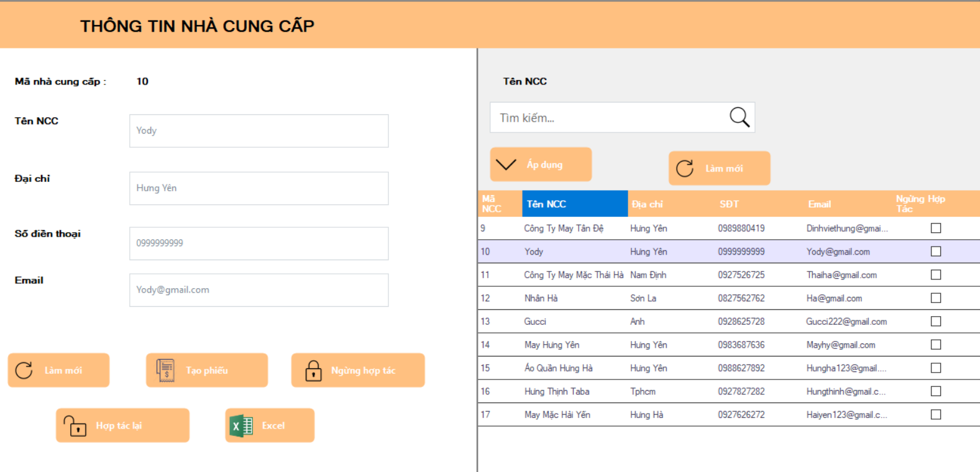Click supplier code 13 in the table
Screen dimensions: 980x472
pos(485,321)
